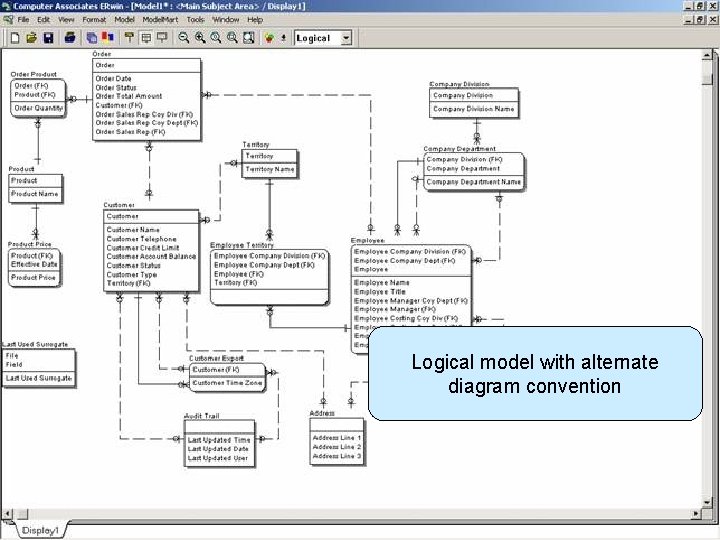The width and height of the screenshot is (720, 540).
Task: Select the Audit Trail entity
Action: coord(219,443)
